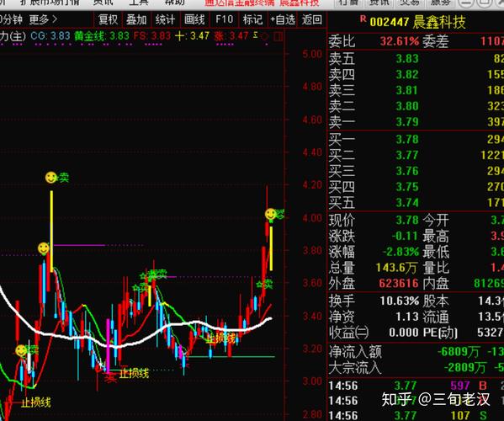Click 标记 to mark this stock
Image resolution: width=504 pixels, height=421 pixels.
pos(252,19)
